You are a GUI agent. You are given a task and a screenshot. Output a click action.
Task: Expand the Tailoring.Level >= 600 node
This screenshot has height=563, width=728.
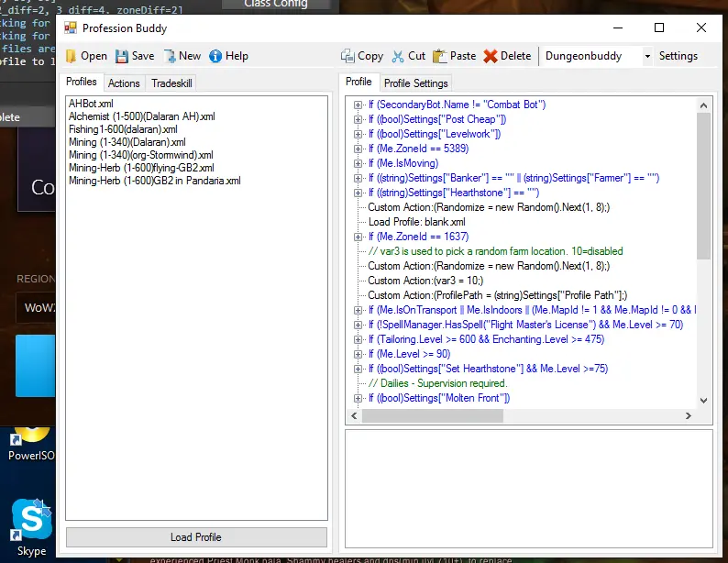point(358,339)
